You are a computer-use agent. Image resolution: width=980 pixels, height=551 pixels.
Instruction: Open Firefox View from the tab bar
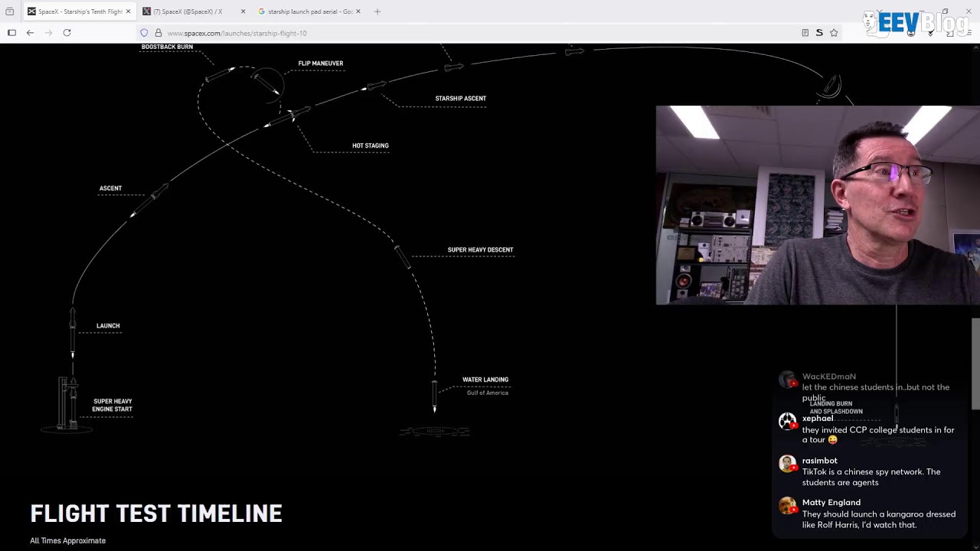tap(10, 11)
